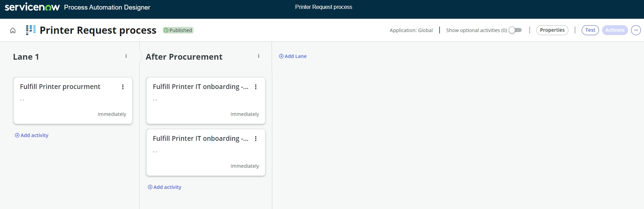Open the menu on the first IT onboarding activity

(256, 87)
